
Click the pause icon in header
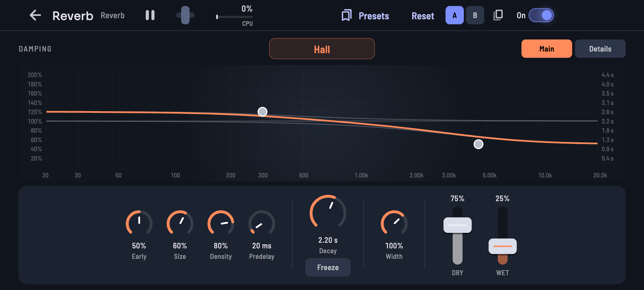(150, 15)
